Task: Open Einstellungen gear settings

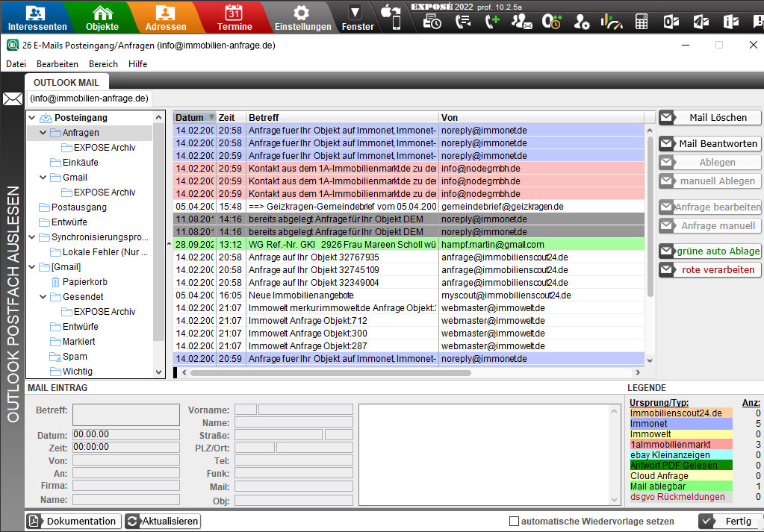Action: [302, 17]
